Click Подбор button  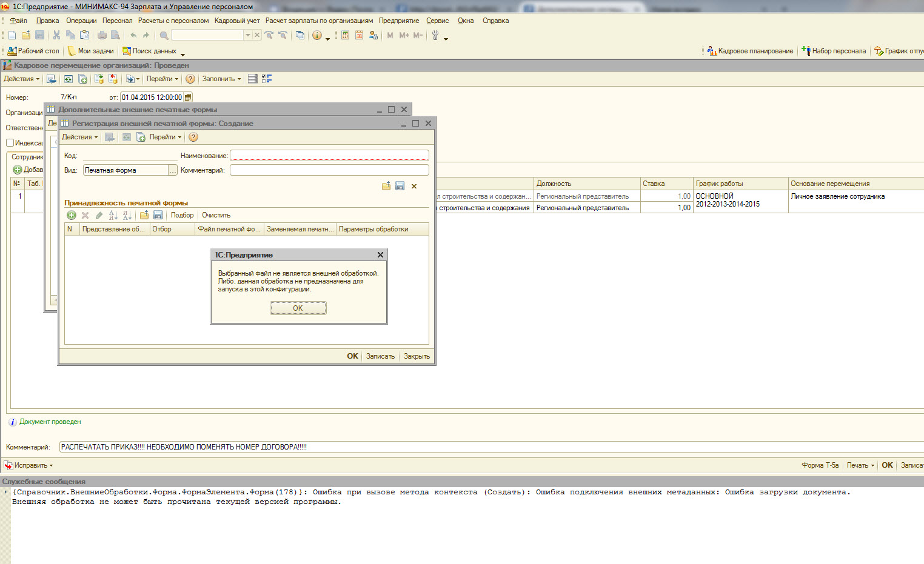point(182,215)
